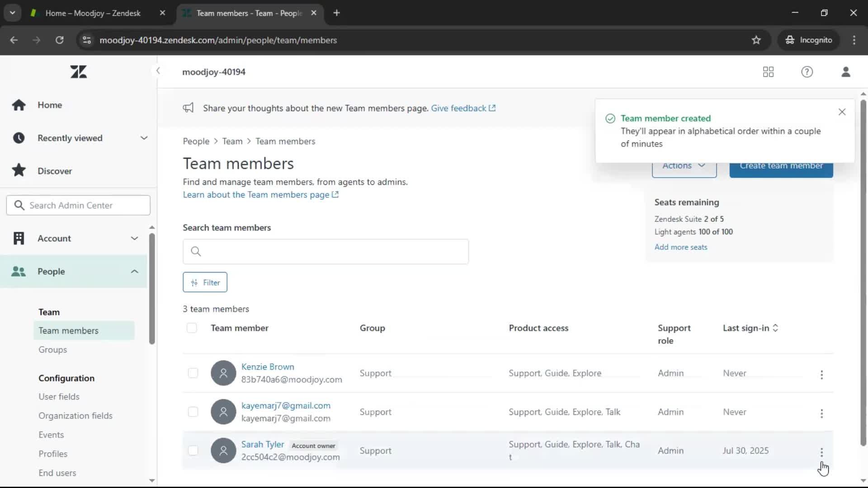Reload the page
The image size is (868, 488).
[x=59, y=40]
